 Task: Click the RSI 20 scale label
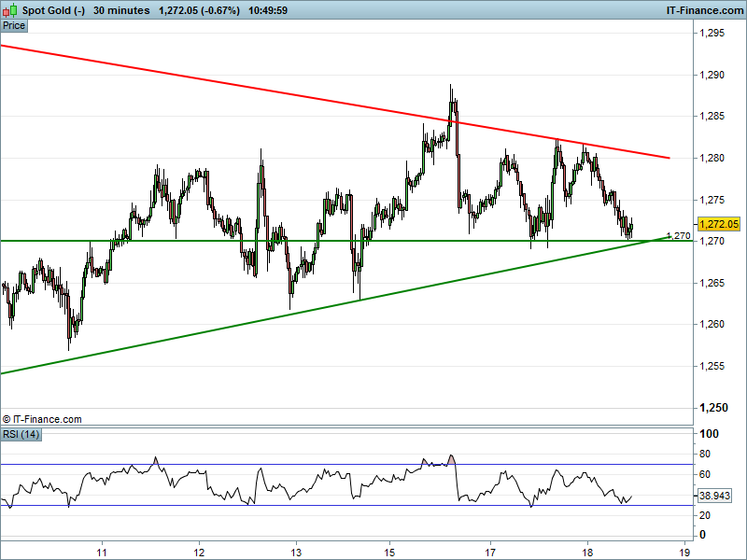(705, 515)
